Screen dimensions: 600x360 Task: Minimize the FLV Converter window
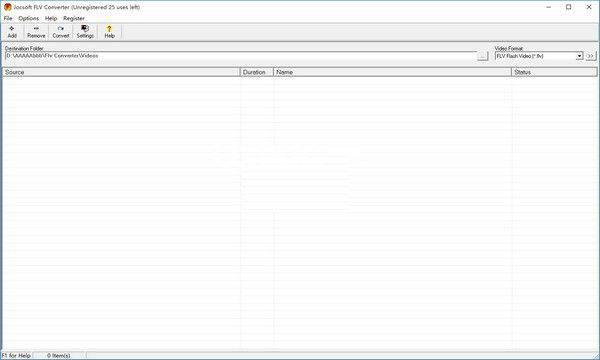pos(548,7)
